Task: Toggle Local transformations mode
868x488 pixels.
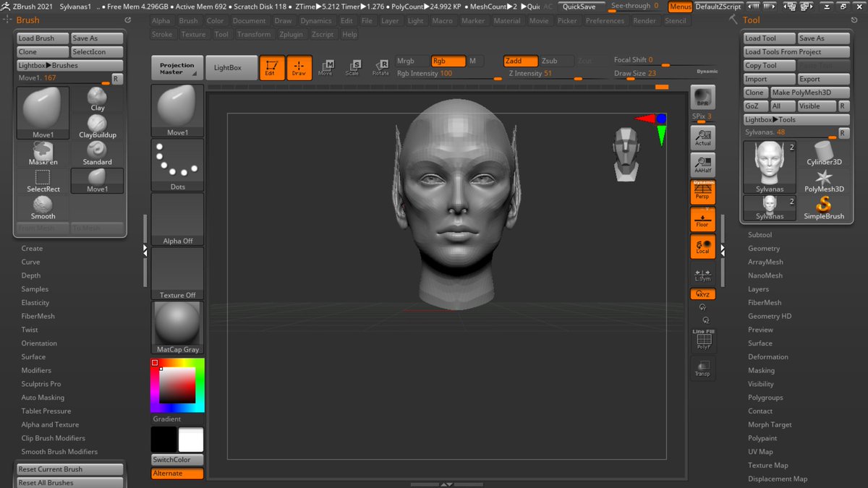Action: [x=703, y=247]
